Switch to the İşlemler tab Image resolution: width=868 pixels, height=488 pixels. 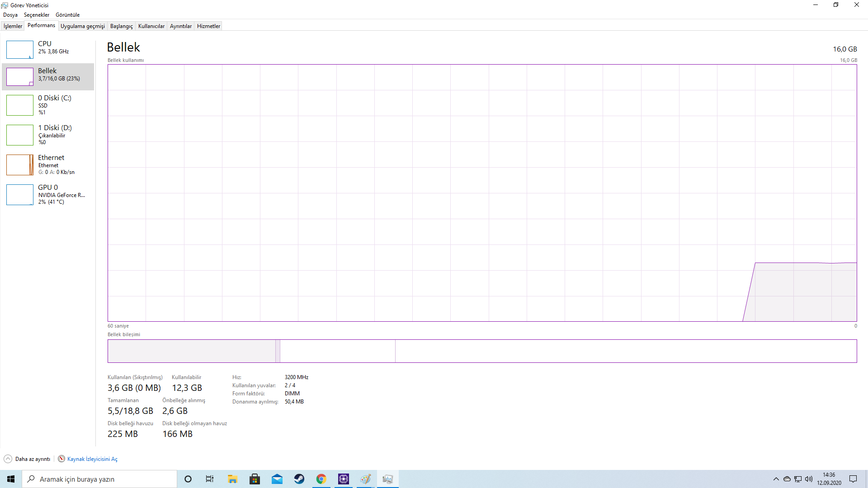pos(13,26)
